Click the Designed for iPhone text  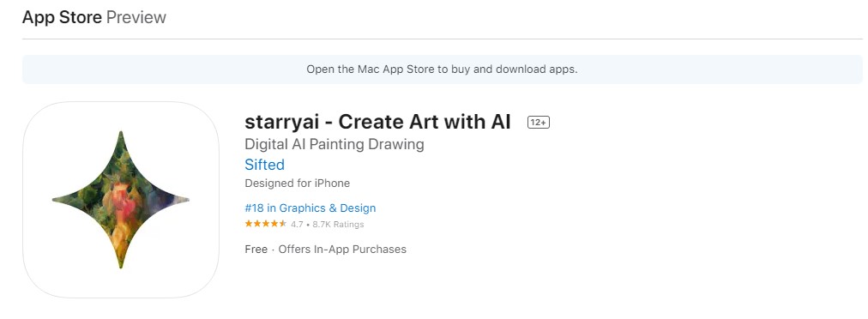click(x=298, y=183)
